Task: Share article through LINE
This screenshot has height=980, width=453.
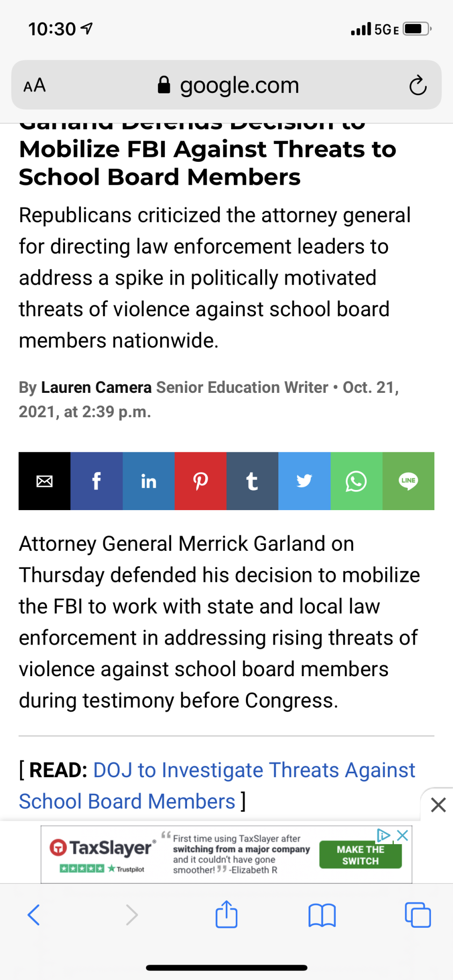Action: [409, 481]
